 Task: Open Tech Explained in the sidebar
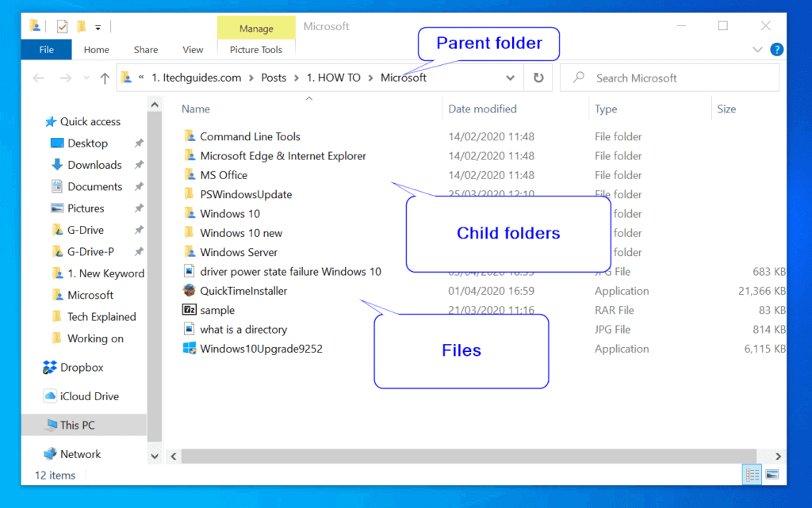94,317
